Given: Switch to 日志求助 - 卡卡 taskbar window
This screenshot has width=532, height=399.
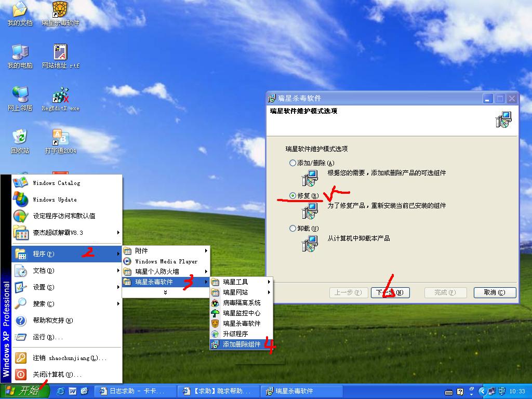Looking at the screenshot, I should pos(135,391).
